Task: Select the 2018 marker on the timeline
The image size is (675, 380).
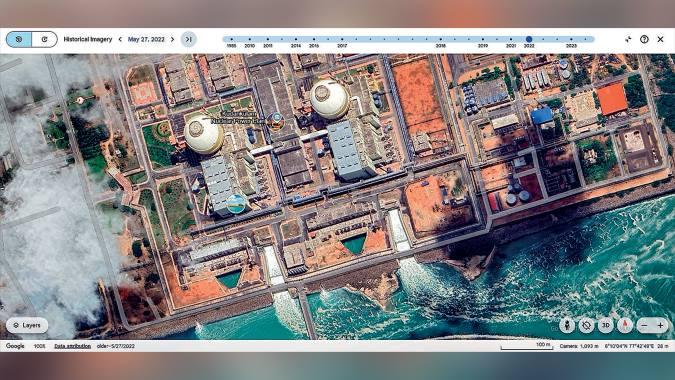Action: (440, 39)
